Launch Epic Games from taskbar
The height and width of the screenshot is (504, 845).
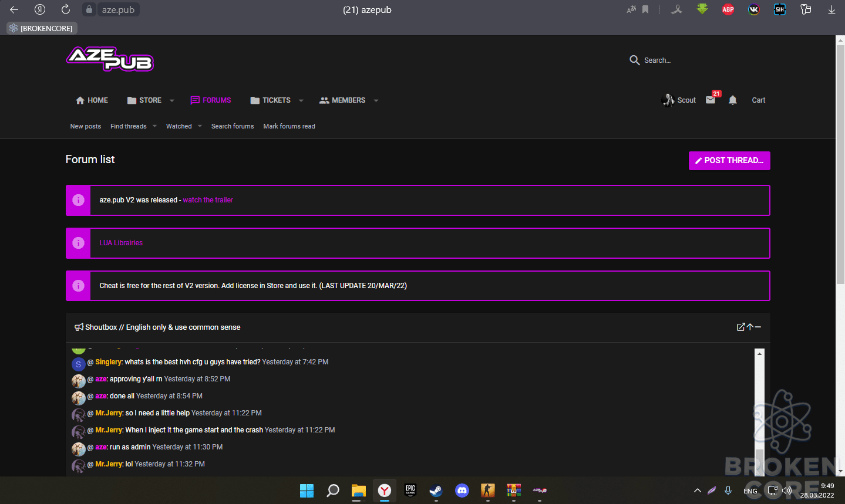coord(410,490)
